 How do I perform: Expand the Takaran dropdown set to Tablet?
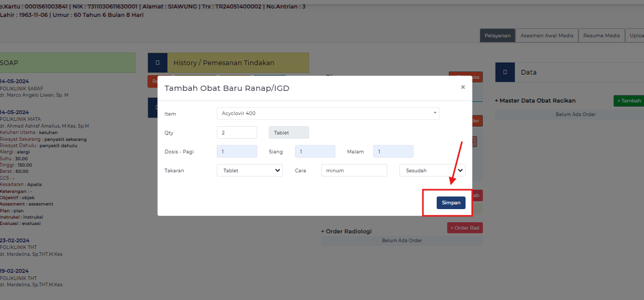click(x=249, y=170)
